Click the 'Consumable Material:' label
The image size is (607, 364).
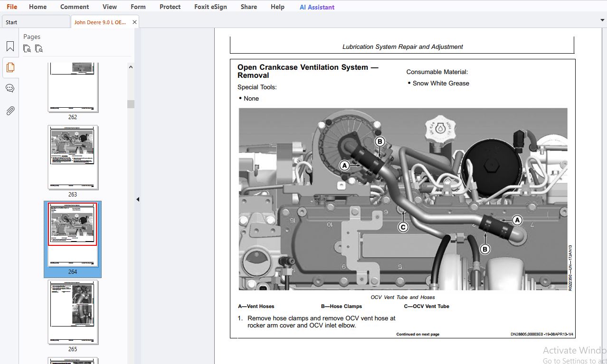(x=437, y=72)
